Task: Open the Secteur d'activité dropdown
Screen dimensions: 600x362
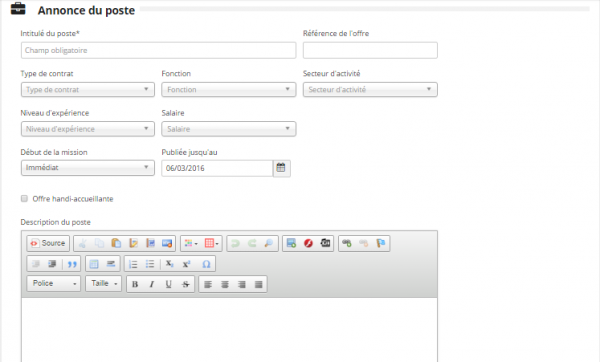Action: pyautogui.click(x=370, y=90)
